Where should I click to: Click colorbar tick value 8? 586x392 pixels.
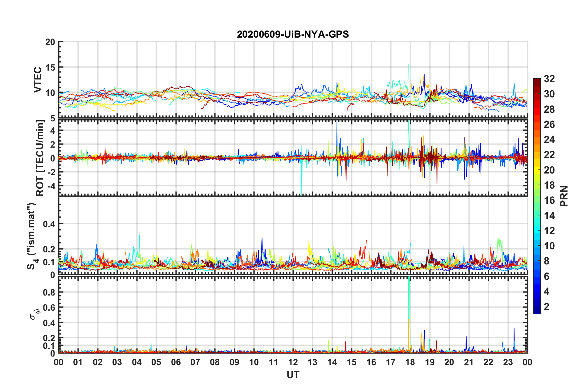[547, 261]
